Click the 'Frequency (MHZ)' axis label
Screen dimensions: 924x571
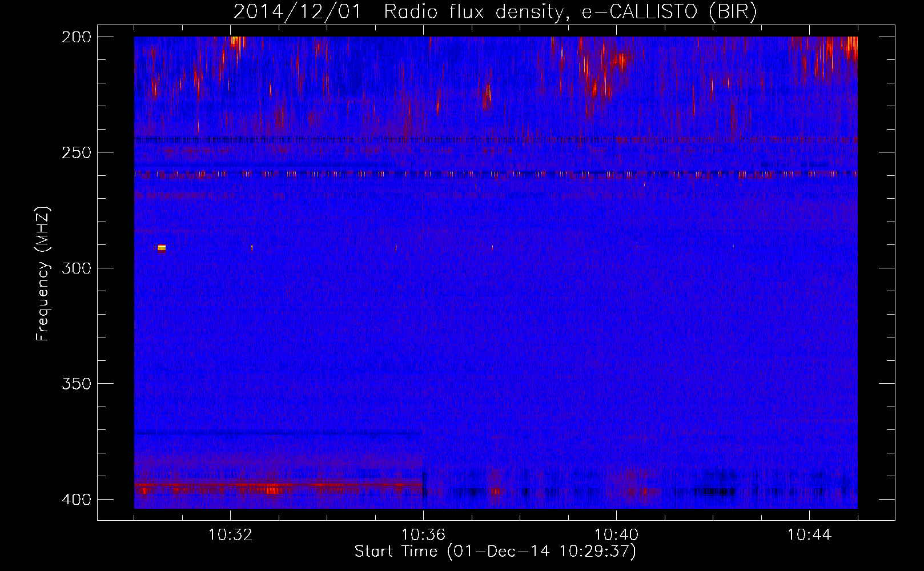point(43,274)
